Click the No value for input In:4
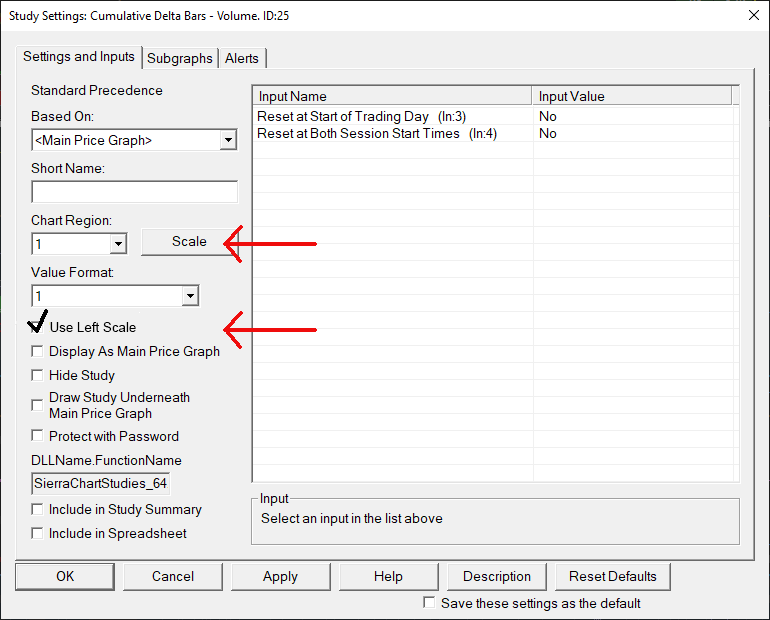 click(548, 134)
